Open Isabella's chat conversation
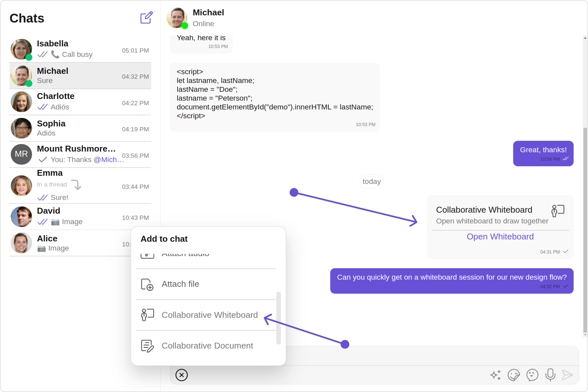 click(x=80, y=49)
